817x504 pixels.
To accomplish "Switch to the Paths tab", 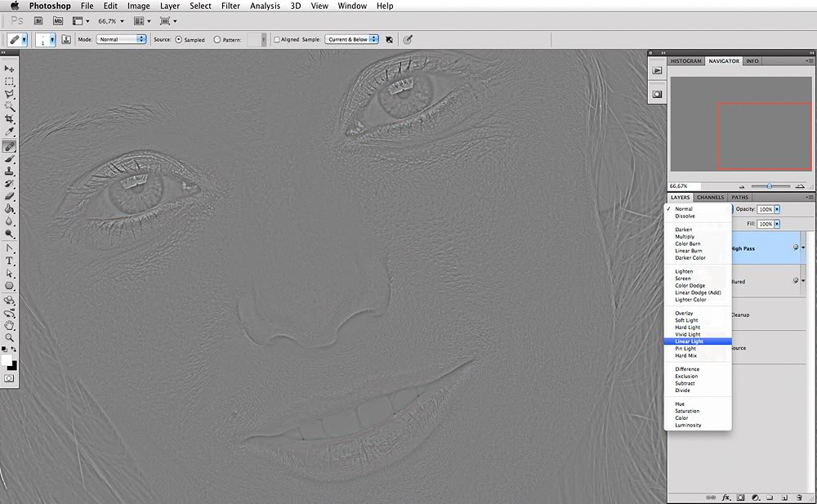I will tap(739, 197).
